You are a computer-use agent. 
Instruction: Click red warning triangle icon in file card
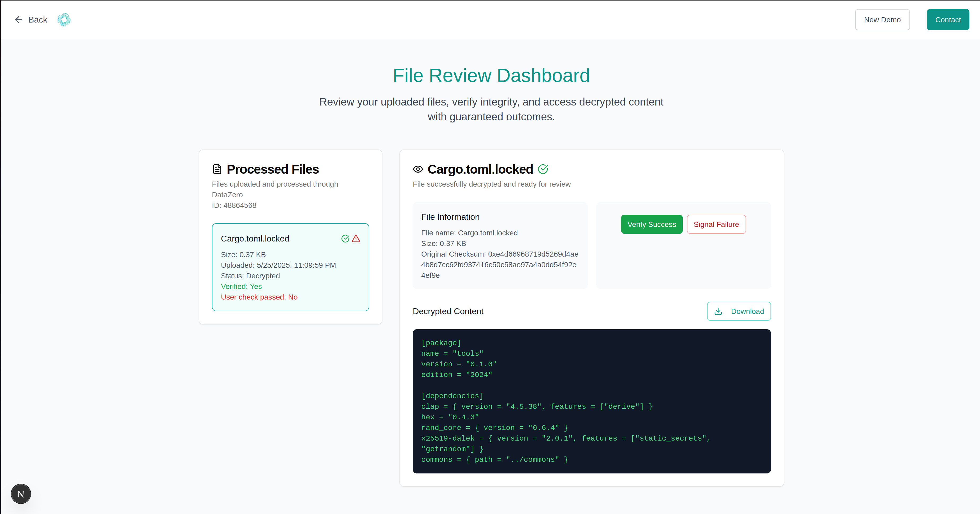[356, 238]
